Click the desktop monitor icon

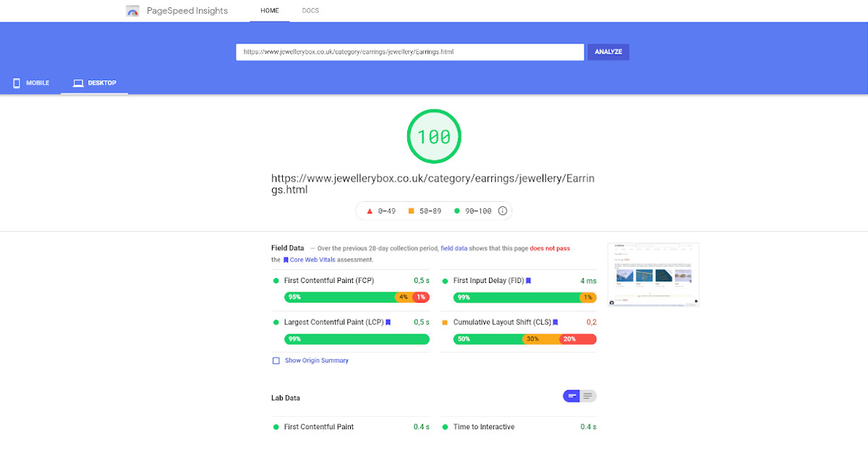click(78, 83)
